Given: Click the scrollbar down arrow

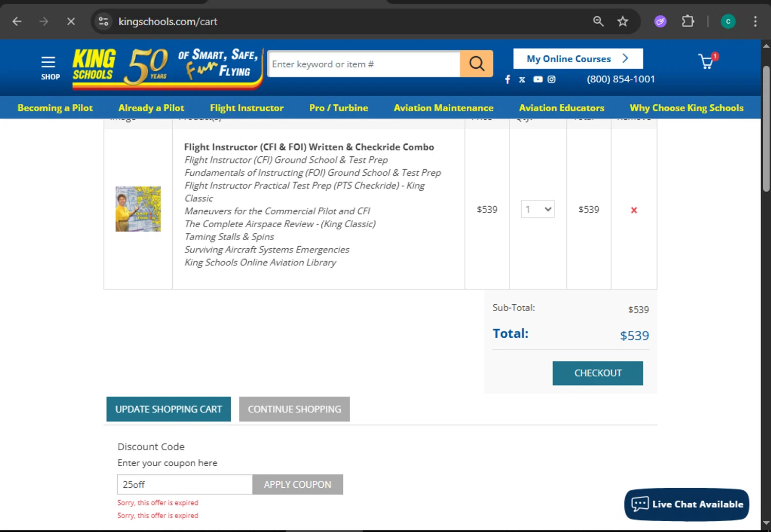Looking at the screenshot, I should (766, 524).
